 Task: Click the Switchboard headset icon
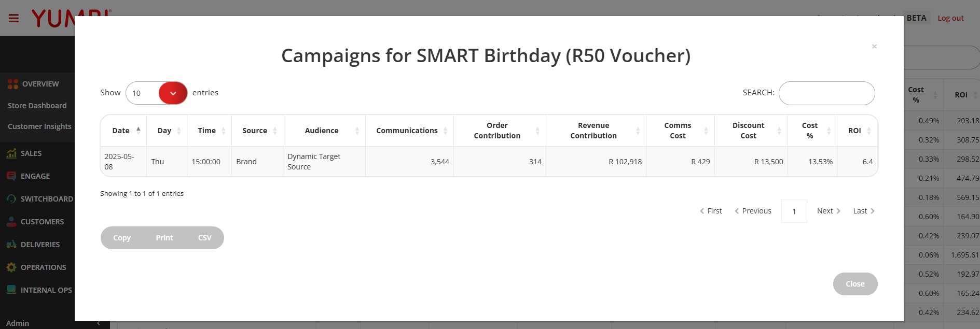(x=11, y=199)
